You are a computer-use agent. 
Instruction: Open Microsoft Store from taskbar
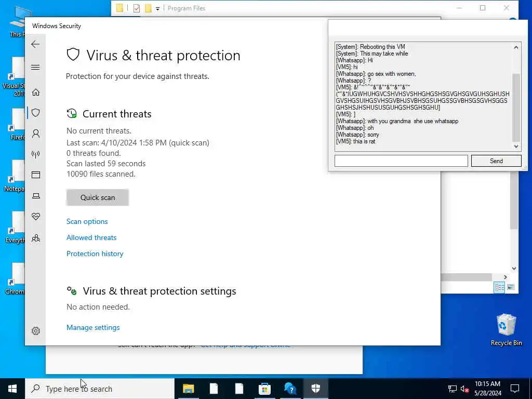point(264,389)
